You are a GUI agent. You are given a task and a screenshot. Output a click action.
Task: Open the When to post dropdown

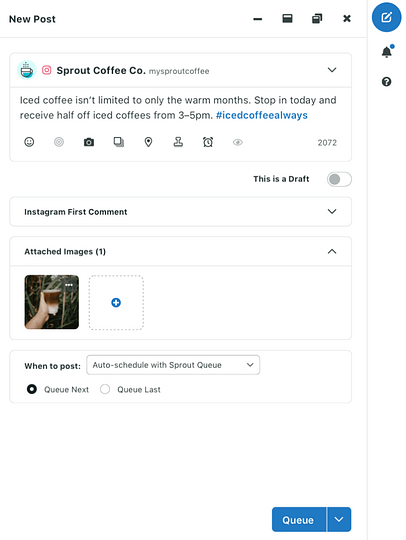173,365
